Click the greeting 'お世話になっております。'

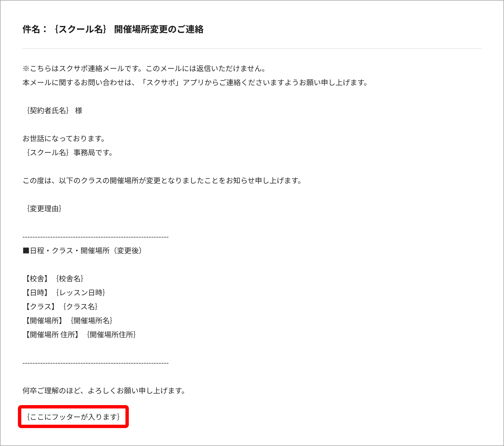point(64,139)
